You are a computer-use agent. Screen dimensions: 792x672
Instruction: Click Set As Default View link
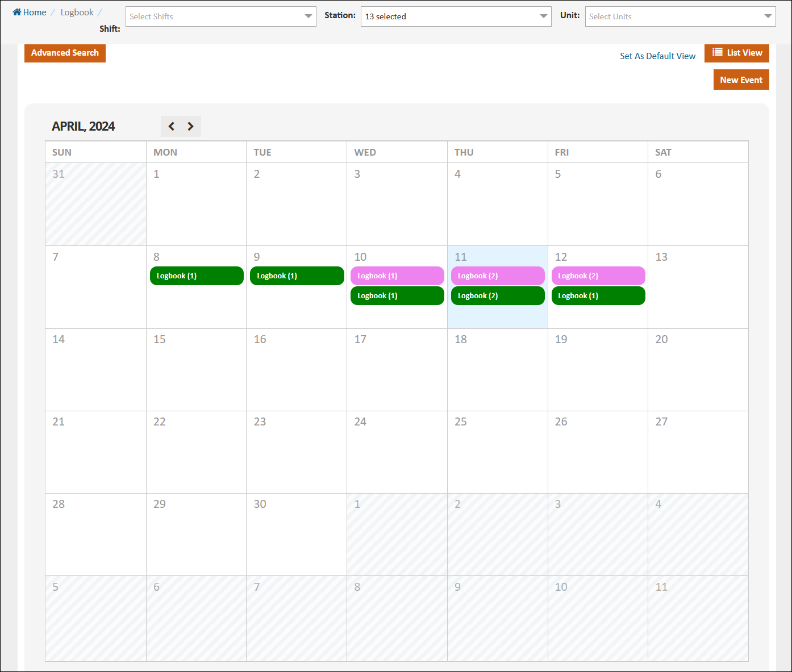pyautogui.click(x=657, y=56)
